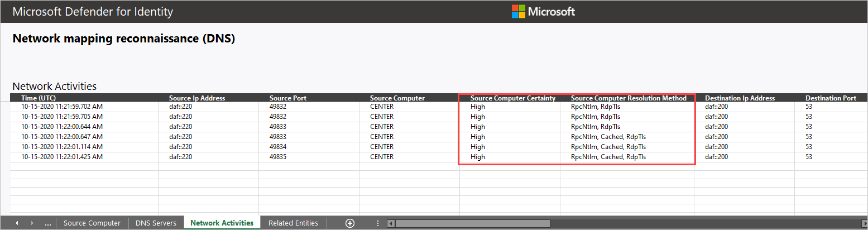Select source port 49833 in 11:22:00.647 row

click(309, 137)
